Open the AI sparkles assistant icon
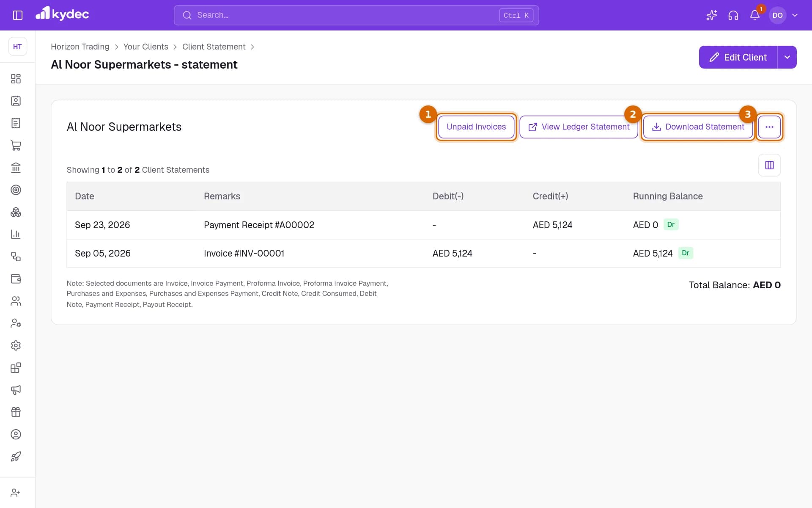Screen dimensions: 812x508 (x=711, y=15)
